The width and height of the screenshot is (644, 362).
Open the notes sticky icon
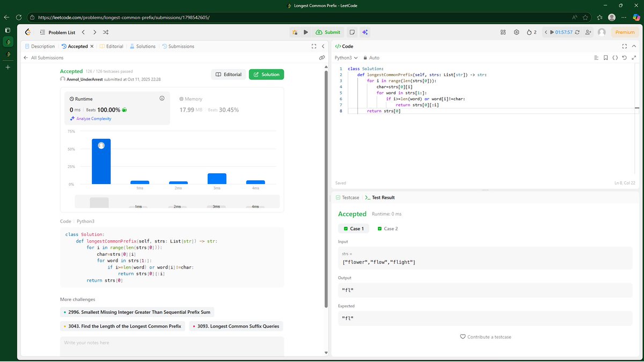tap(352, 32)
